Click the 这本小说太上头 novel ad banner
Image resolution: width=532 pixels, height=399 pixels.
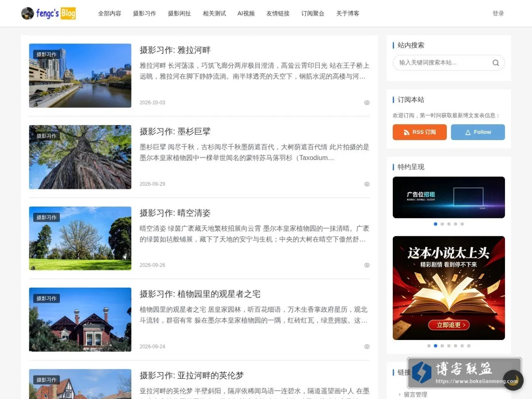point(449,288)
